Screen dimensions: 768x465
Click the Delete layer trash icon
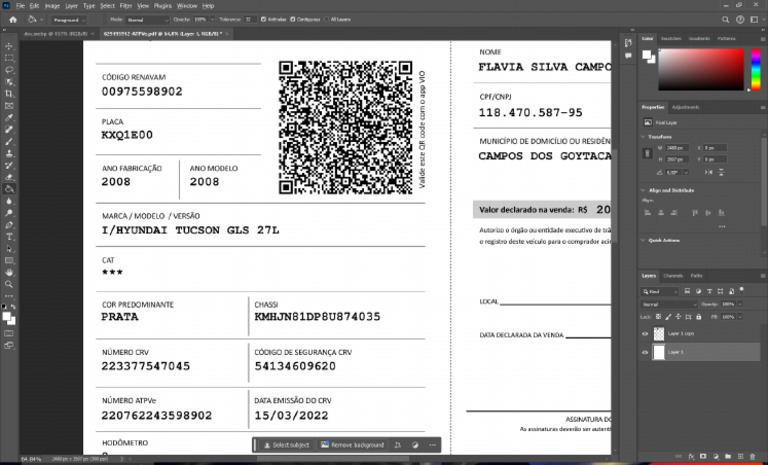tap(753, 457)
